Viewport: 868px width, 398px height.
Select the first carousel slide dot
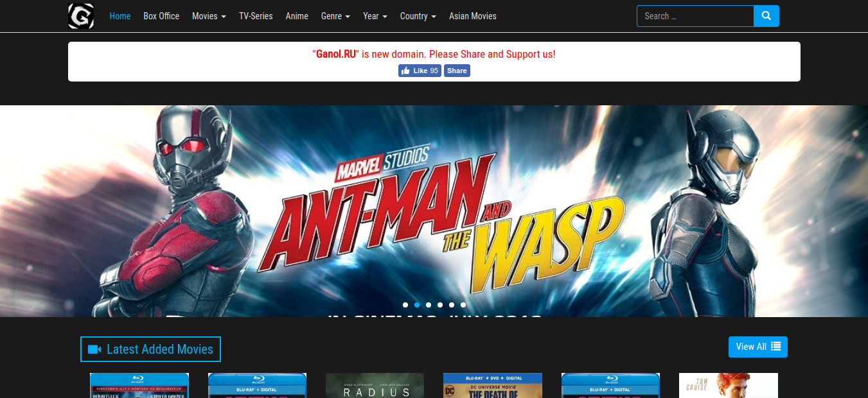405,305
